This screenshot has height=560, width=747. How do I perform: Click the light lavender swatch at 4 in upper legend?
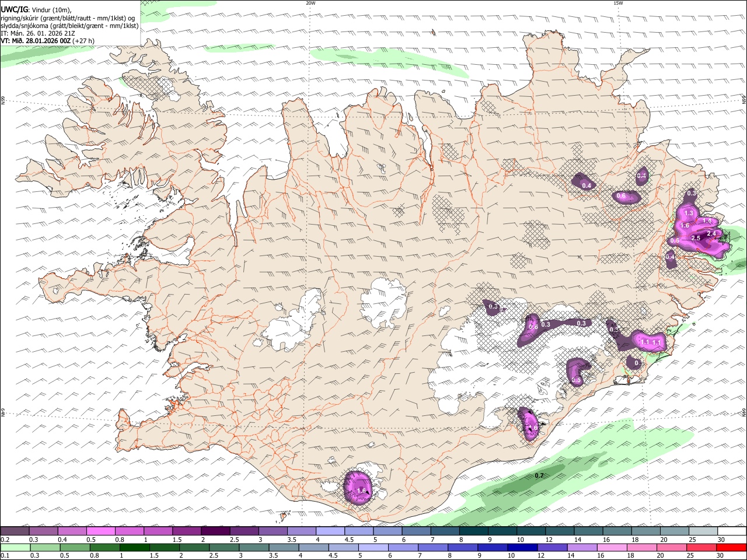point(330,531)
